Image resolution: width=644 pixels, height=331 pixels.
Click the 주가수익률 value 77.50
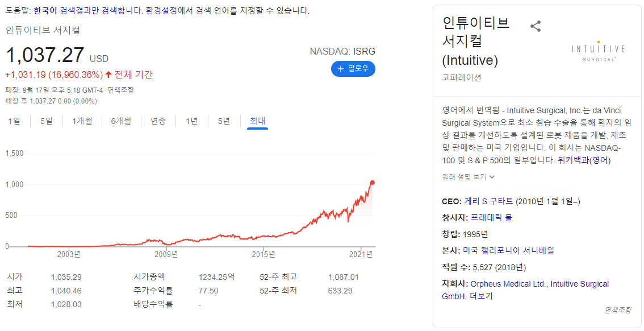pyautogui.click(x=208, y=291)
